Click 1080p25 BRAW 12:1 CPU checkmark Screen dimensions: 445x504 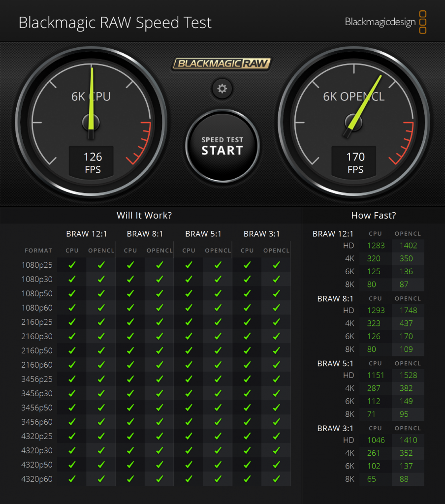tap(72, 265)
